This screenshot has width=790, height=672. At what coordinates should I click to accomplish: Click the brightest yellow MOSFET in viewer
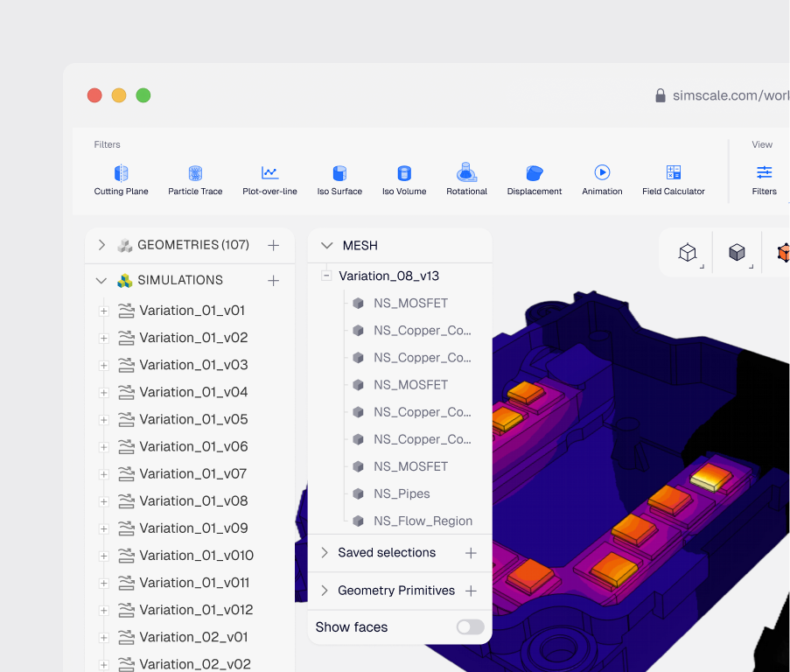pyautogui.click(x=711, y=476)
